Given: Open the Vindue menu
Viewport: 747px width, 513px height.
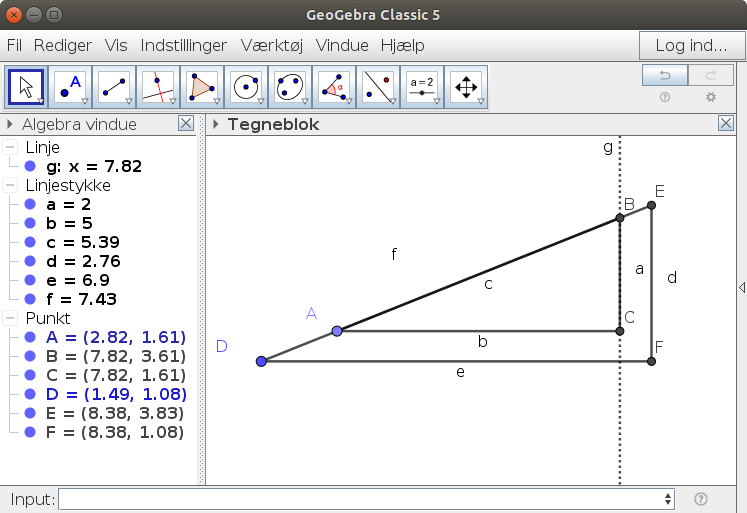Looking at the screenshot, I should click(342, 45).
